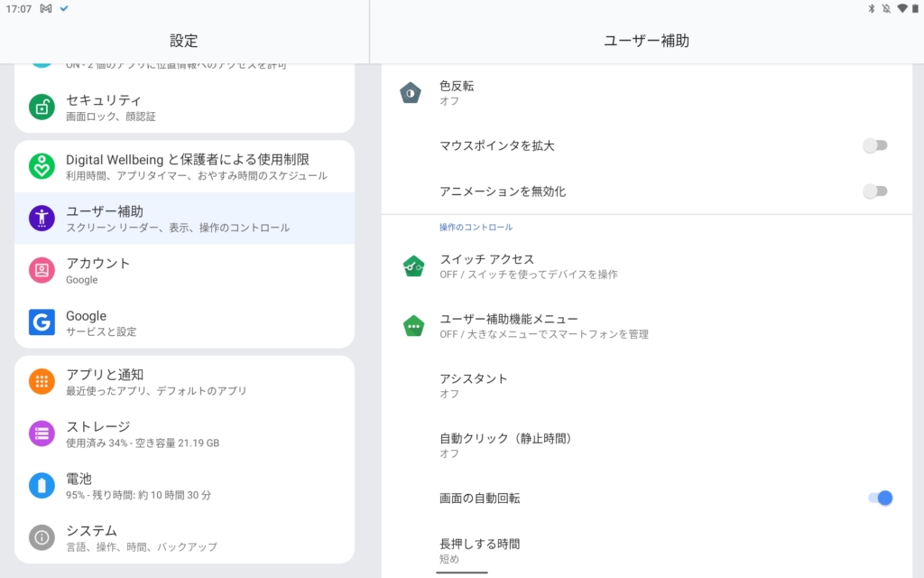Open 自動クリック（静止時間） option
924x578 pixels.
(505, 445)
